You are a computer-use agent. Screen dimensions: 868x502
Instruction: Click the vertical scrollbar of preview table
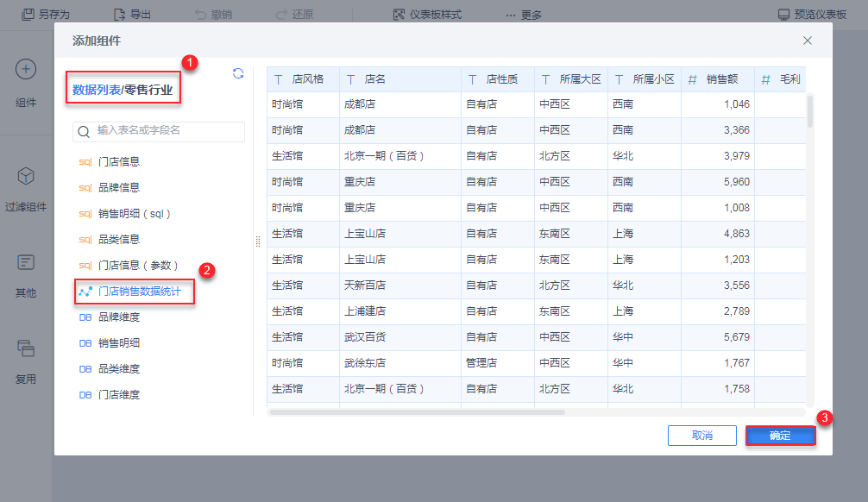coord(810,111)
